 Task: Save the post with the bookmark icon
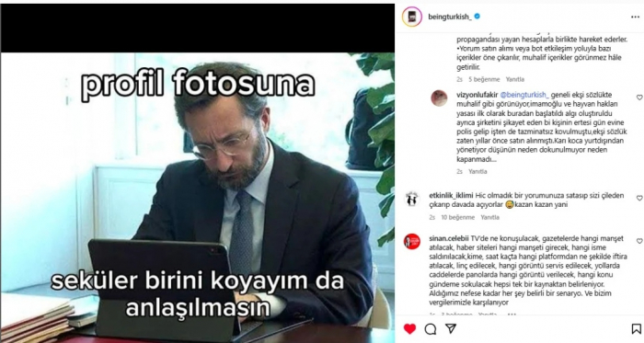pos(636,328)
